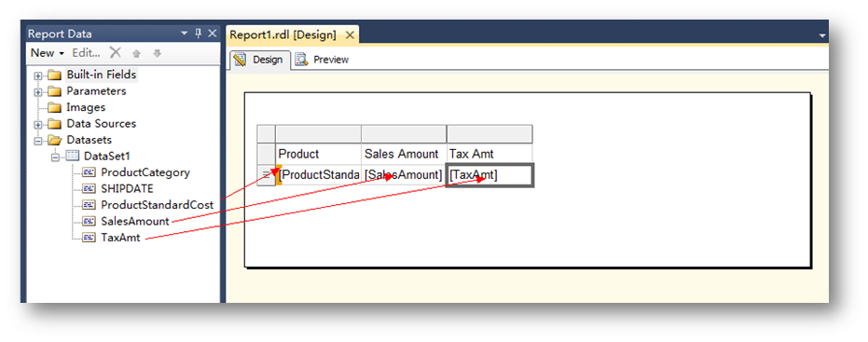Click the Tax Amt header cell
The width and height of the screenshot is (868, 342).
[x=489, y=154]
